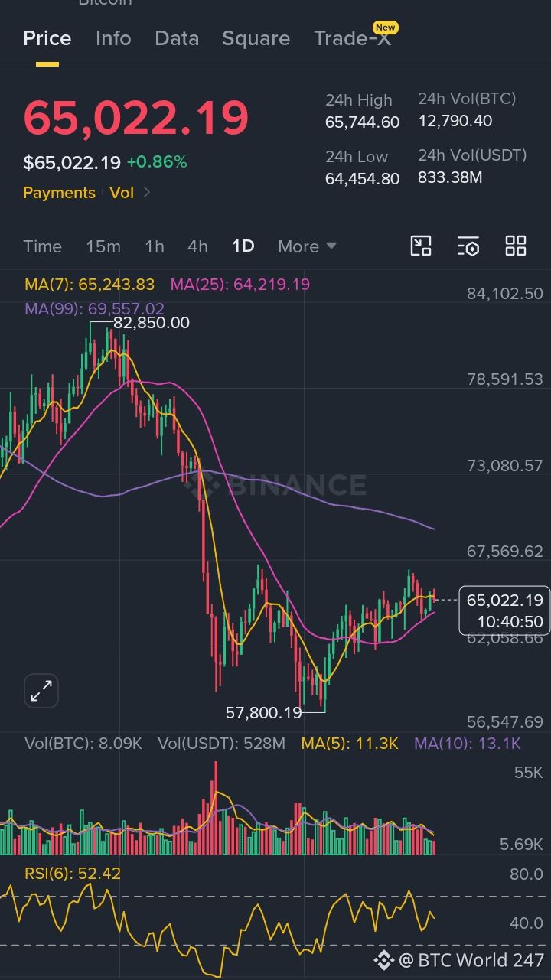Click the Vol tag link
Image resolution: width=551 pixels, height=980 pixels.
(122, 193)
